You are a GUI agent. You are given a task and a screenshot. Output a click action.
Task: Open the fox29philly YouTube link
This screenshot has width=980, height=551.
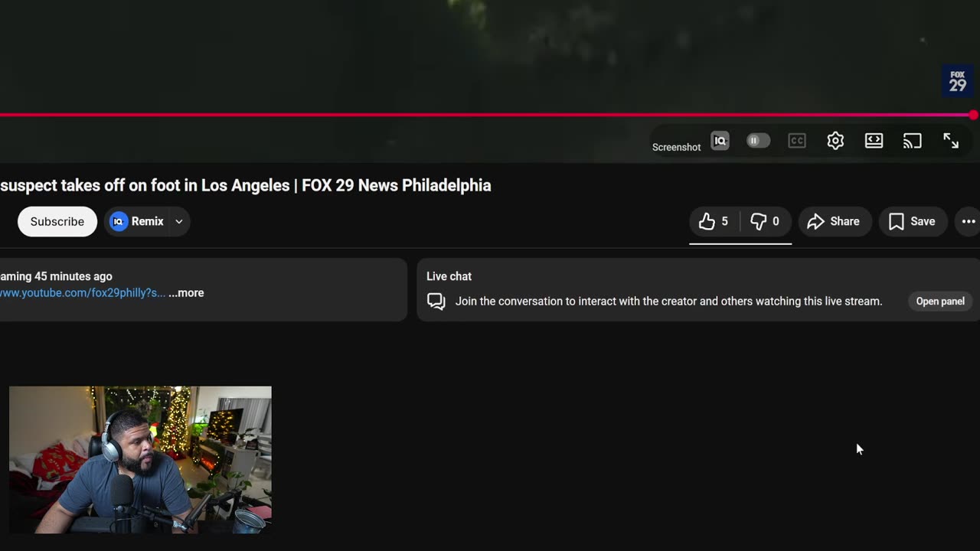83,293
